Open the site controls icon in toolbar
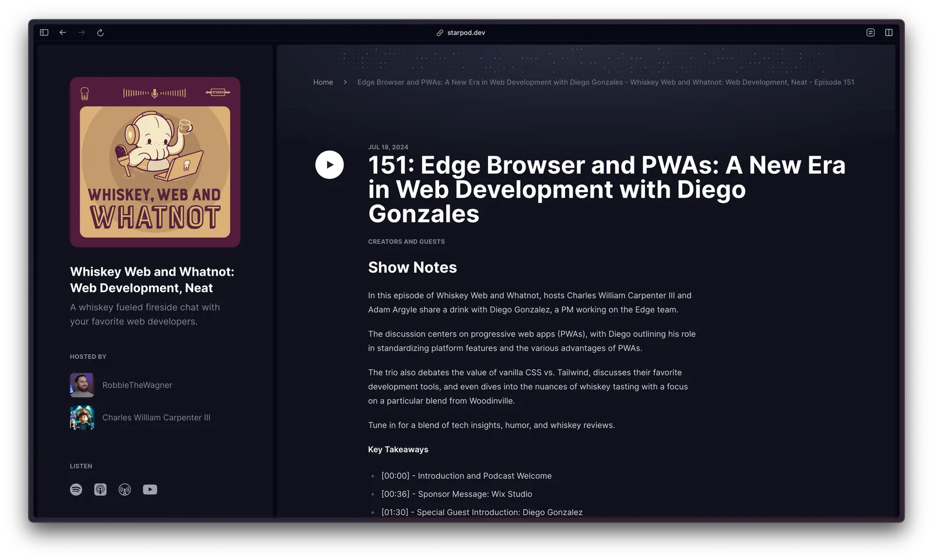Viewport: 933px width, 560px height. tap(870, 33)
